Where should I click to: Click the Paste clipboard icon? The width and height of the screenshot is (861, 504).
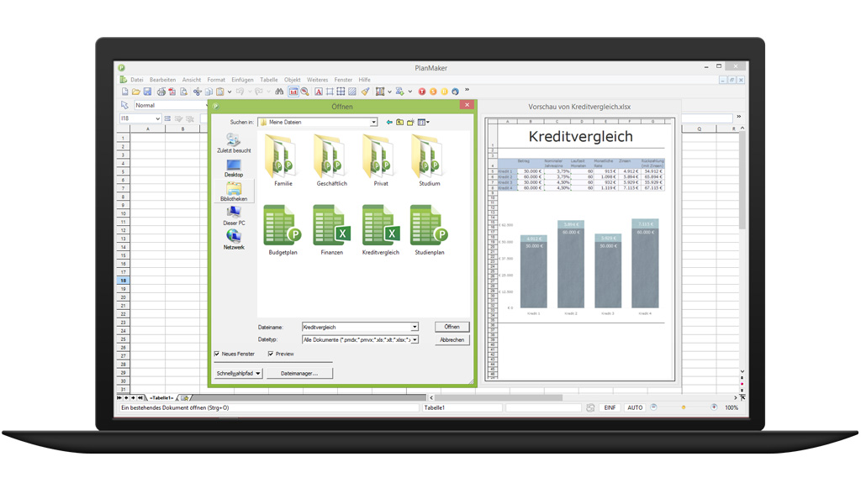coord(219,92)
